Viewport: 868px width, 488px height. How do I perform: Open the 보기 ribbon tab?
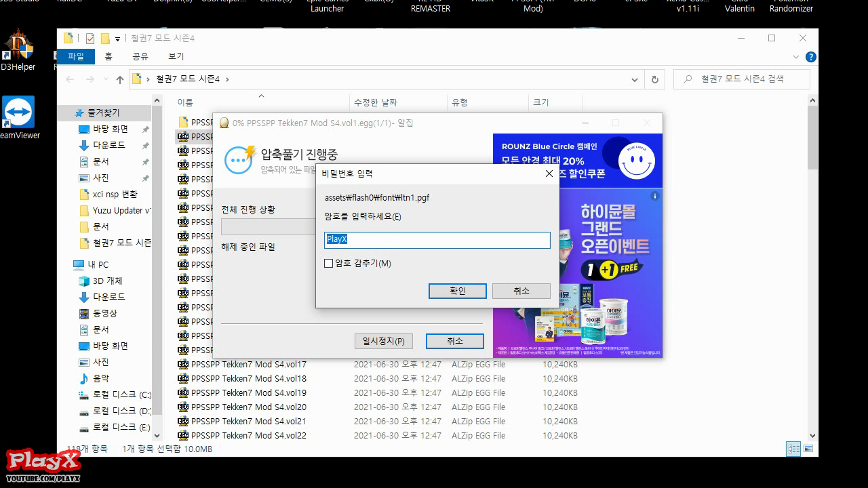176,56
